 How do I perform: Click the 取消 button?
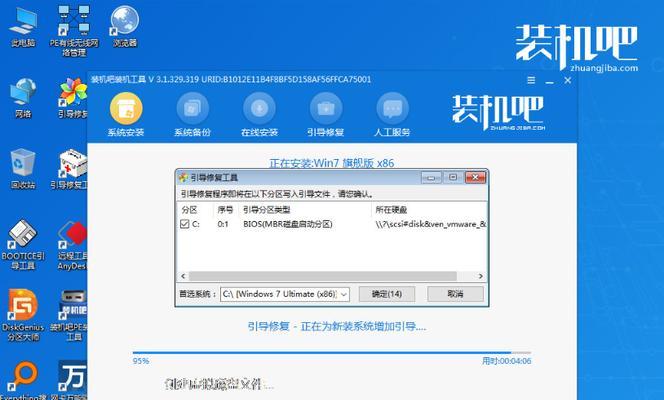[455, 294]
